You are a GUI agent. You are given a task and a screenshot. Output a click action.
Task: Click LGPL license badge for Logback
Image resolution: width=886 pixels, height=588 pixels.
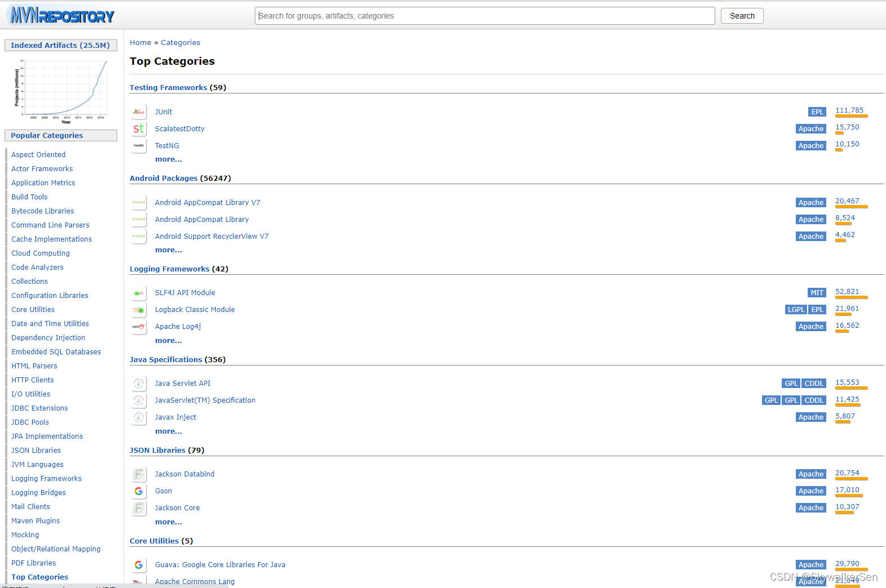796,310
